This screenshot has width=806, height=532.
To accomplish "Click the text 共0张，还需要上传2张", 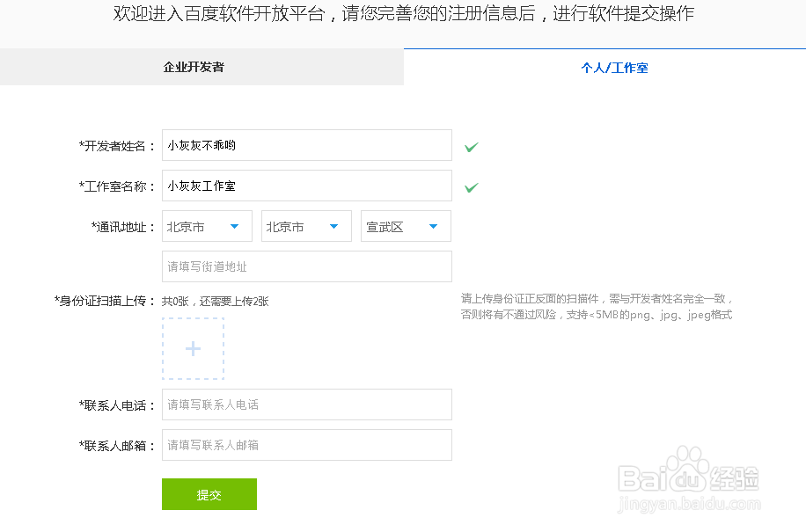I will tap(216, 302).
